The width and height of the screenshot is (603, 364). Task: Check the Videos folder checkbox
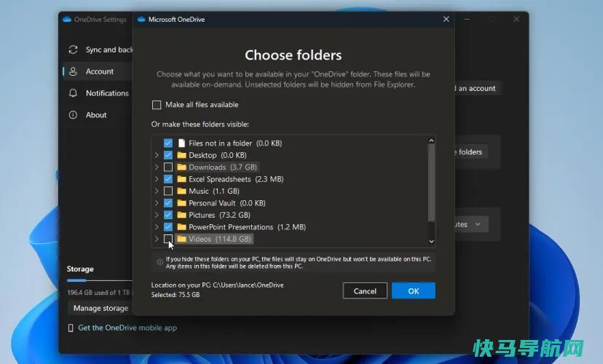pos(168,239)
